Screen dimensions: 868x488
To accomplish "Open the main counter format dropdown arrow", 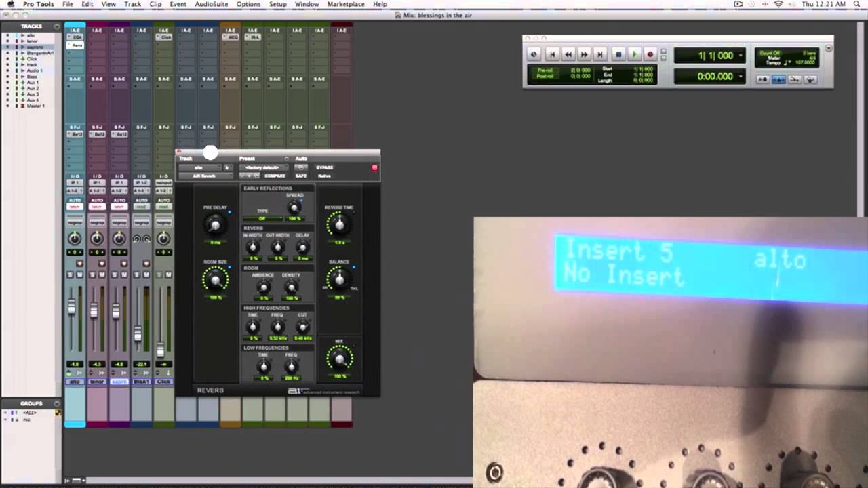I will click(x=741, y=56).
